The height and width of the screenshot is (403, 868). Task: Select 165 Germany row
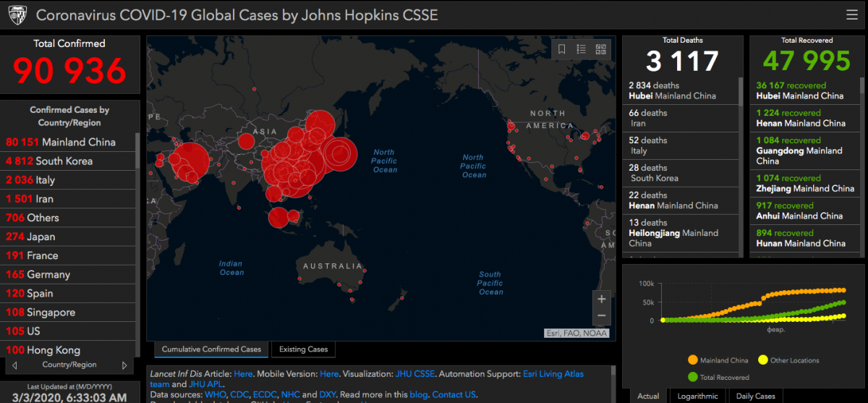point(69,274)
